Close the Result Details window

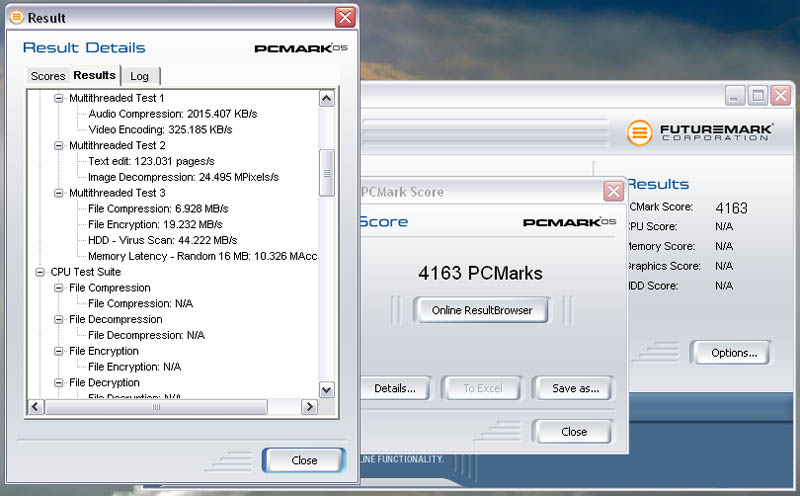(304, 460)
